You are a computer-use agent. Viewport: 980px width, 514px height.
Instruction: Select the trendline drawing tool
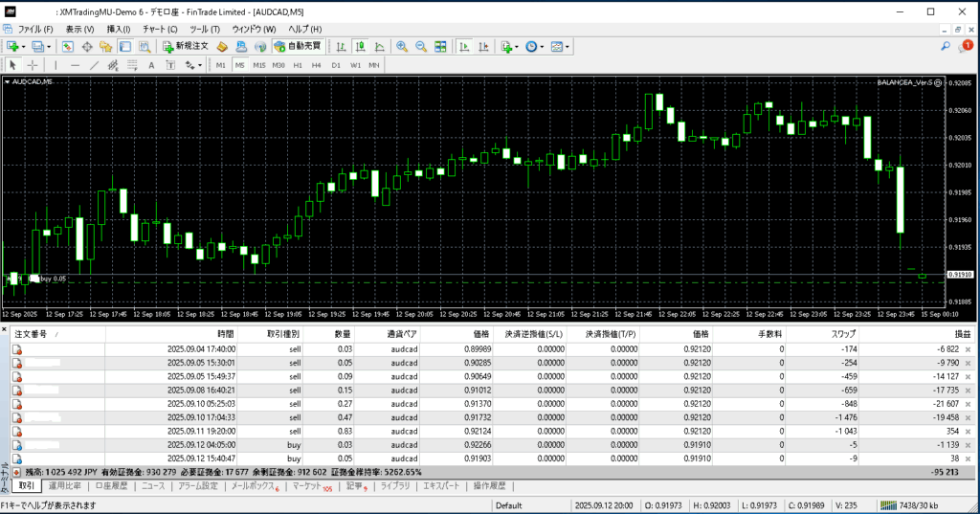coord(95,65)
